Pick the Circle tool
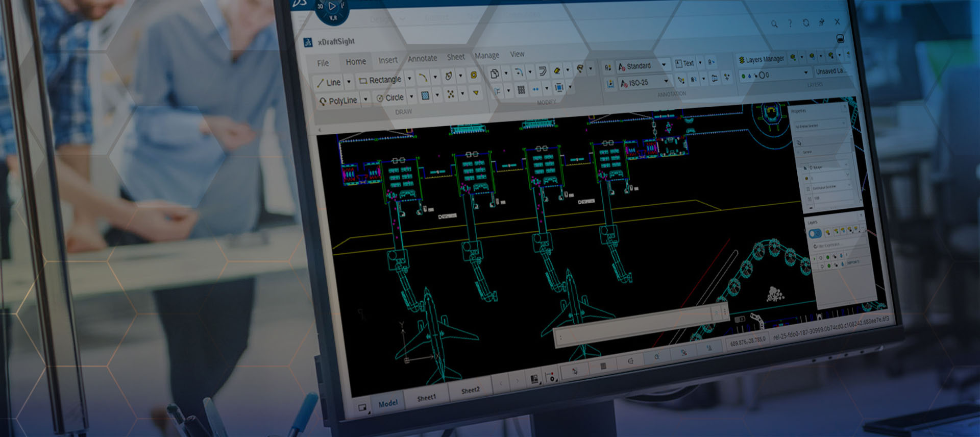This screenshot has height=437, width=980. (x=390, y=98)
